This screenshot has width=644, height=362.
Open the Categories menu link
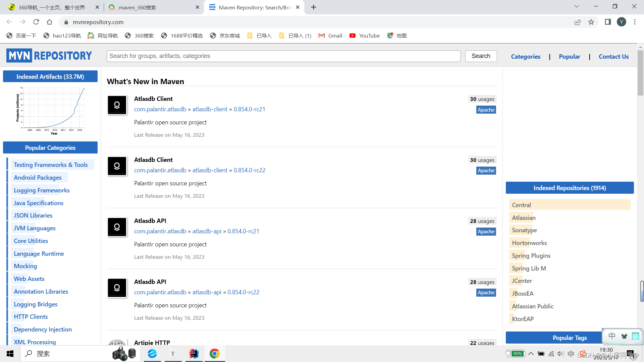click(x=525, y=57)
